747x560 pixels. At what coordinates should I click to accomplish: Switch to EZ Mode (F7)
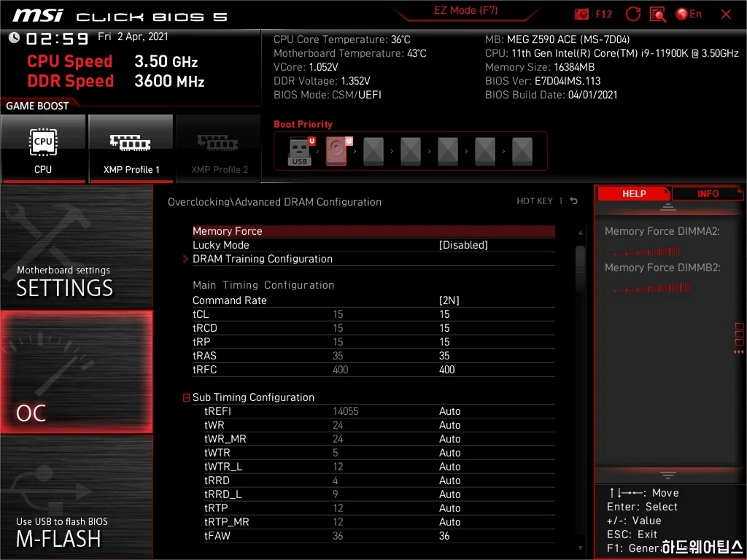click(465, 10)
